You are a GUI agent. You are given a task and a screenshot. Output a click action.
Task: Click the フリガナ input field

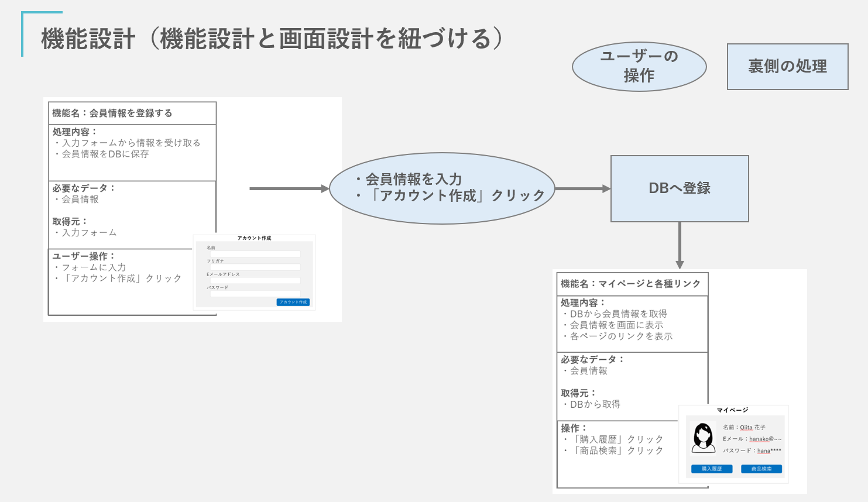255,267
